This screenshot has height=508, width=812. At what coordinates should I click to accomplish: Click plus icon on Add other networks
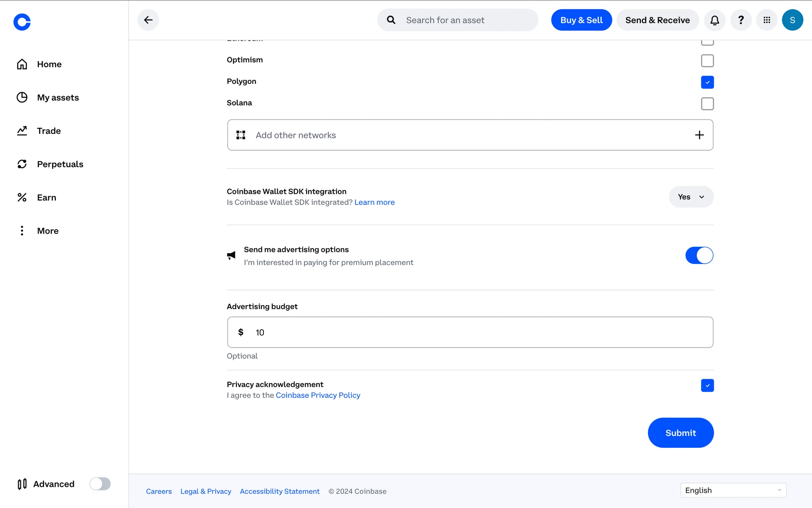pyautogui.click(x=699, y=135)
